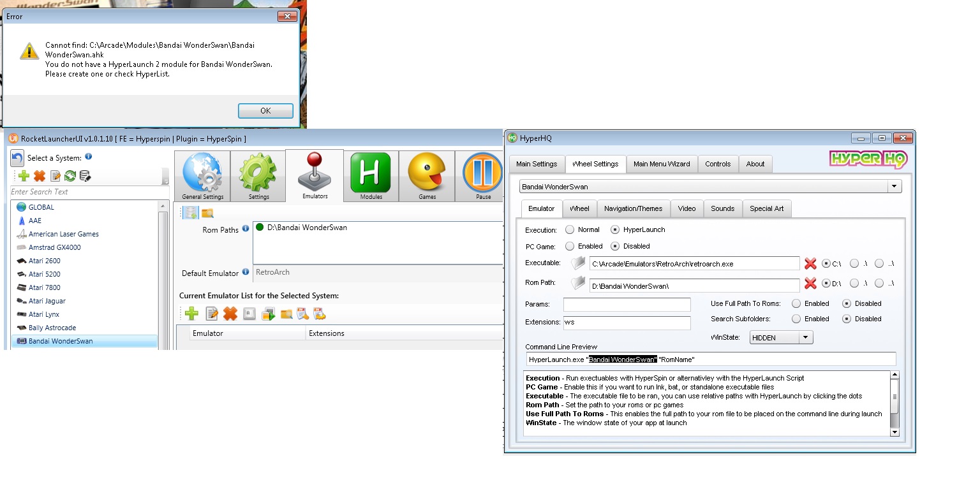Click the Params input field

click(x=627, y=305)
